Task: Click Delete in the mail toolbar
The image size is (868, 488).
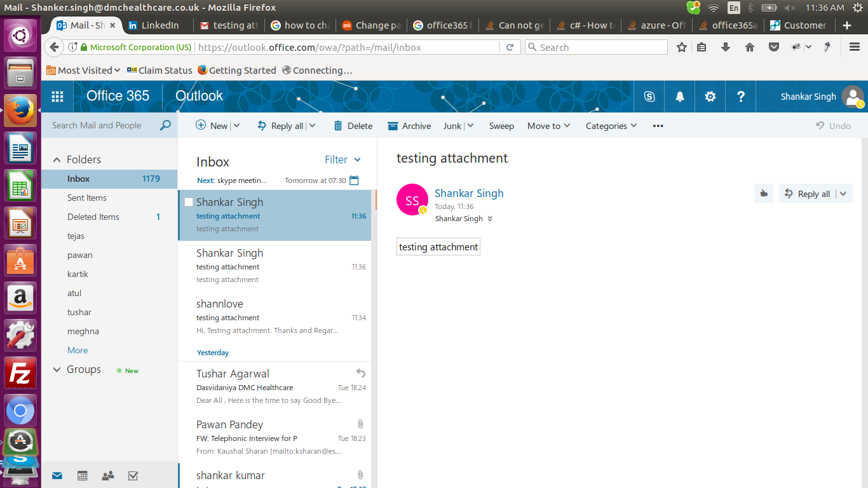Action: point(353,126)
